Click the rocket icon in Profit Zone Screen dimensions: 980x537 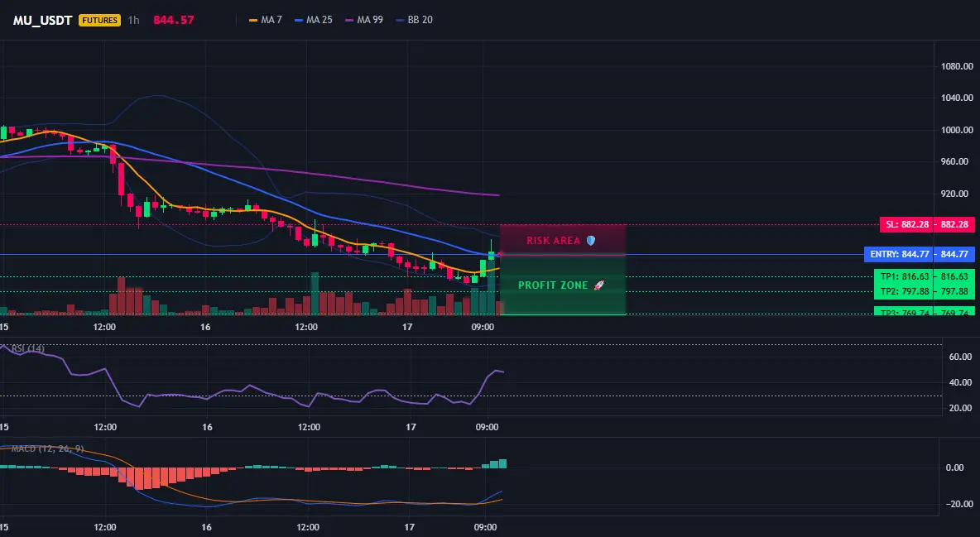tap(598, 285)
